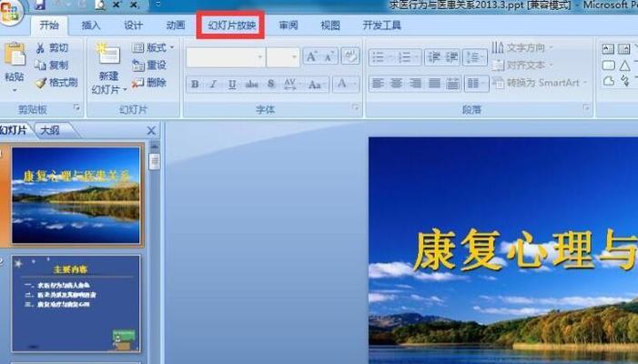Click the Paste (粘贴) clipboard icon

click(x=15, y=55)
